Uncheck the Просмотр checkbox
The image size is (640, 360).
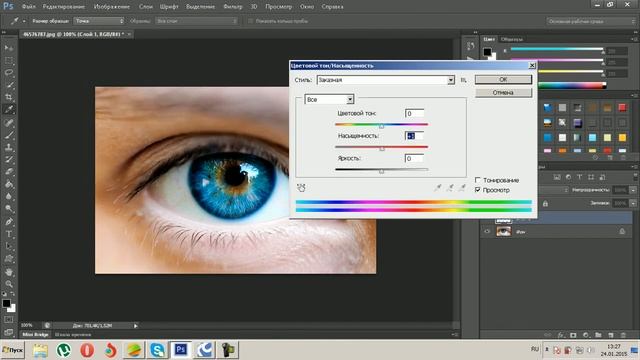click(x=478, y=190)
